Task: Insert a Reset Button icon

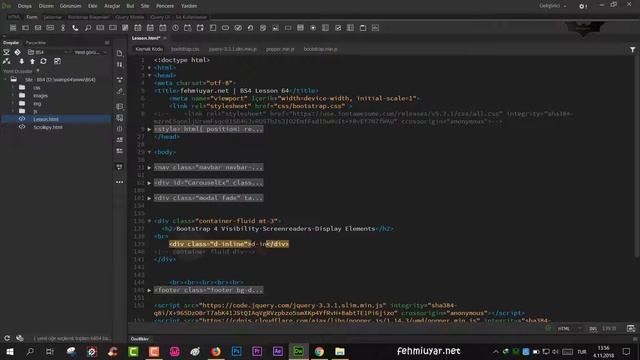Action: click(250, 28)
